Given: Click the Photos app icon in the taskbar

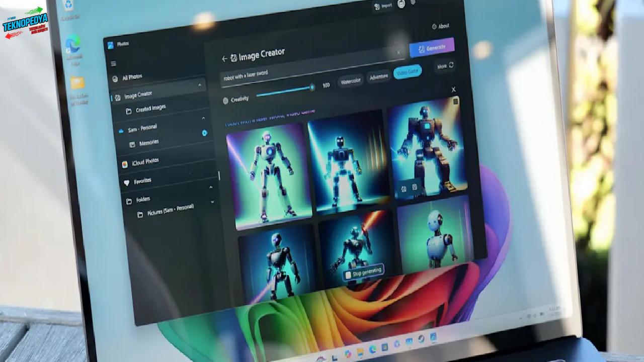Looking at the screenshot, I should (x=433, y=336).
